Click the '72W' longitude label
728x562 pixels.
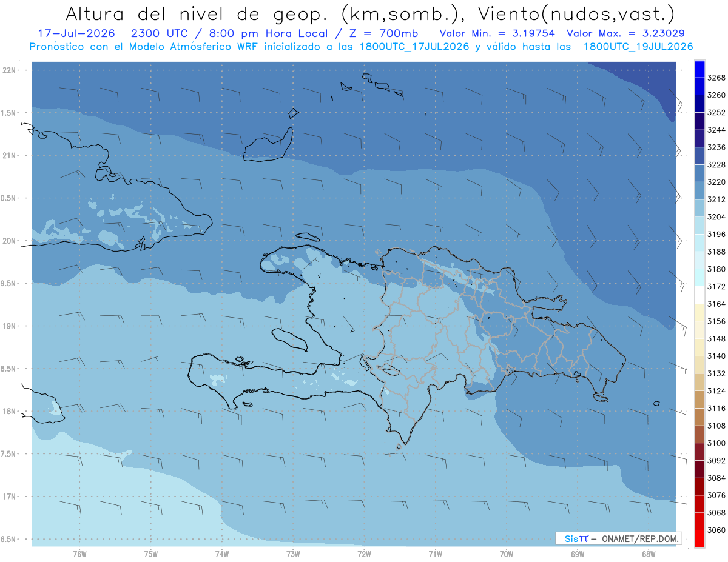pyautogui.click(x=364, y=554)
